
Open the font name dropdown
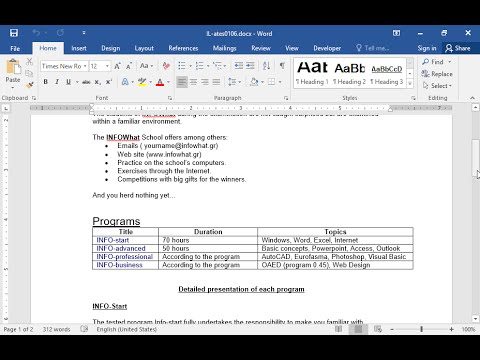(85, 66)
